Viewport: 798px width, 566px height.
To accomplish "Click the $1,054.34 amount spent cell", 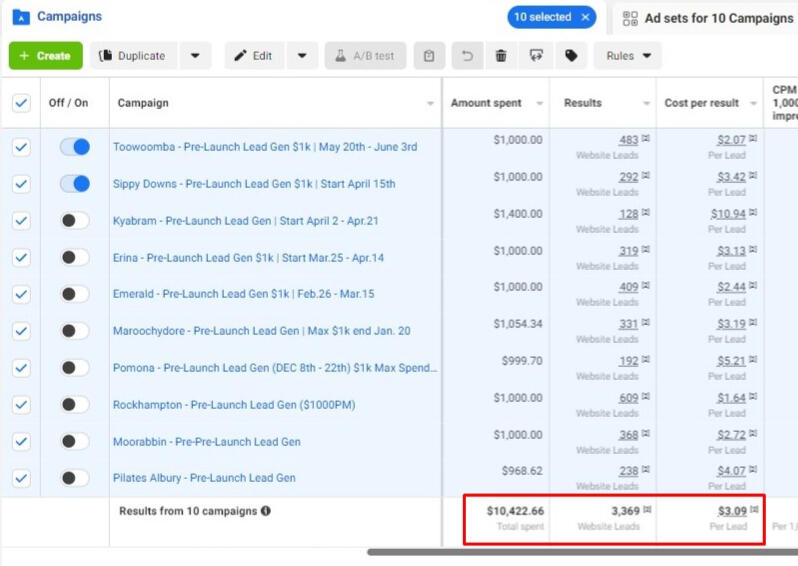I will point(518,324).
